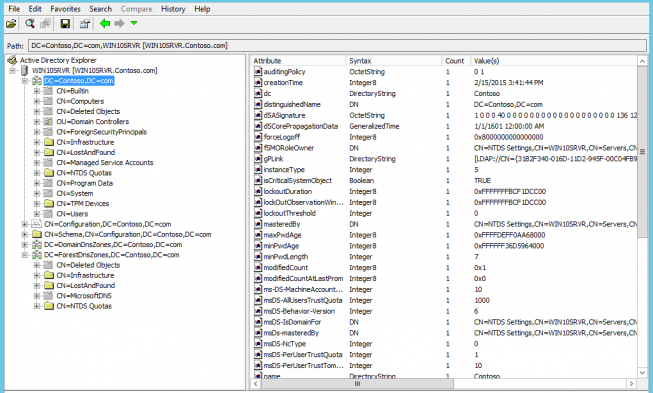
Task: Open the Edit menu
Action: pos(35,9)
